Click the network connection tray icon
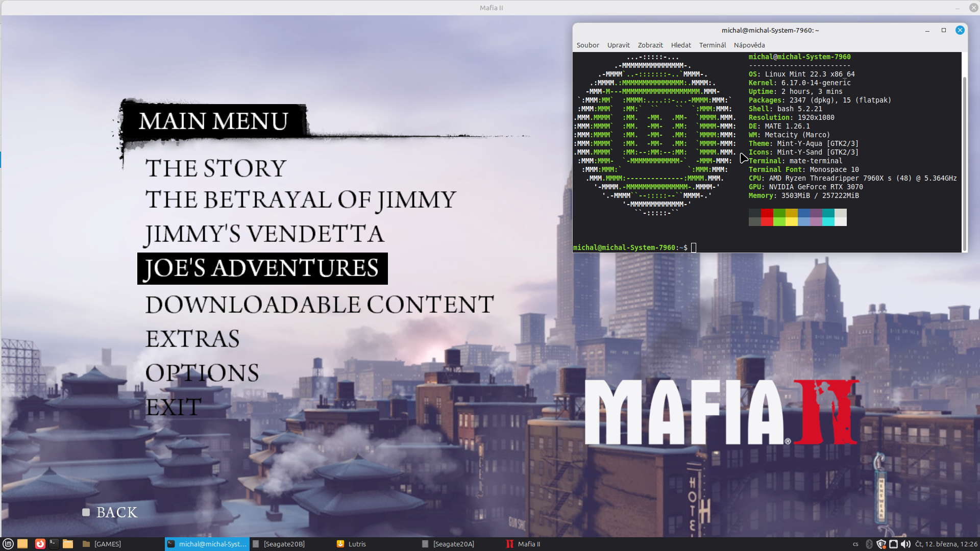Viewport: 980px width, 551px height. (x=893, y=544)
